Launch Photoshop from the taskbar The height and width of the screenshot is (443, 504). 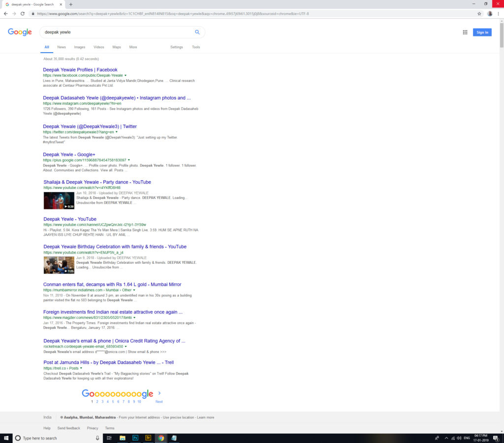point(135,438)
